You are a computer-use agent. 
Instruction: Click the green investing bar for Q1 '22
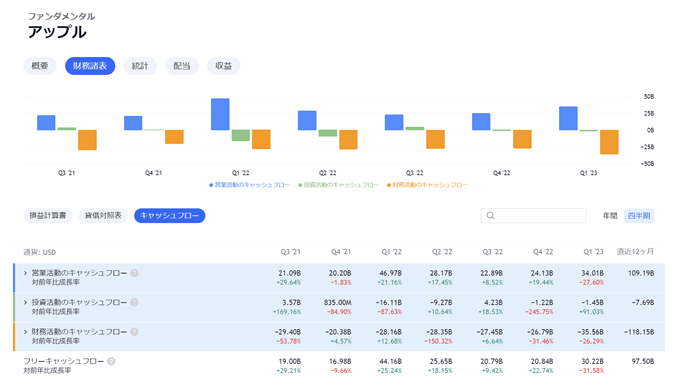(241, 135)
